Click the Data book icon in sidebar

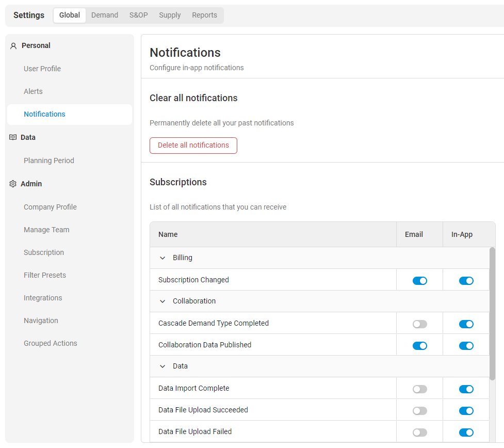click(x=13, y=137)
